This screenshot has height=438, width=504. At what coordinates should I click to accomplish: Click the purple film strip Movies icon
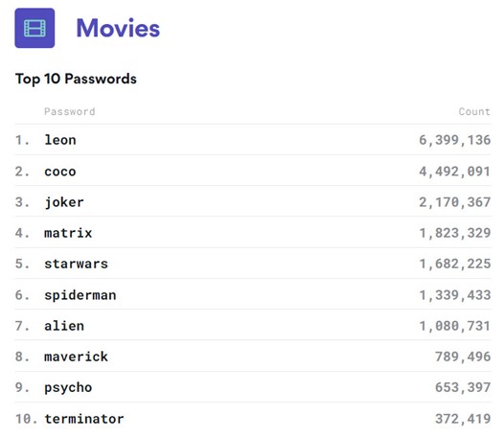(34, 28)
